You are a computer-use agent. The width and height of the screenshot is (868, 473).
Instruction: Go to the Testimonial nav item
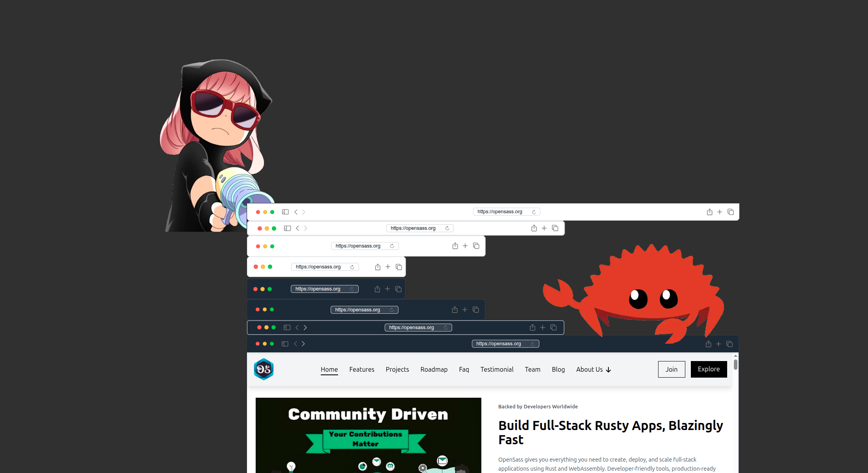pos(497,369)
